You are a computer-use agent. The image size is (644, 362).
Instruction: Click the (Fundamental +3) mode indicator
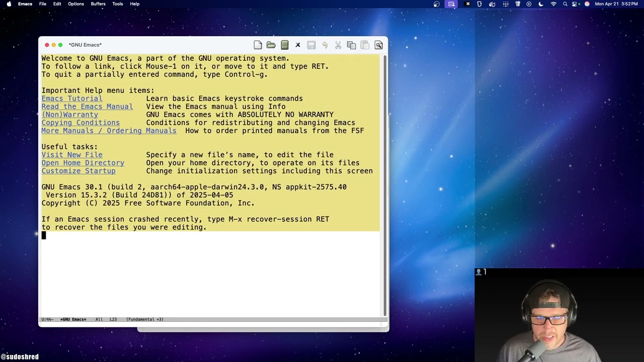pos(145,319)
